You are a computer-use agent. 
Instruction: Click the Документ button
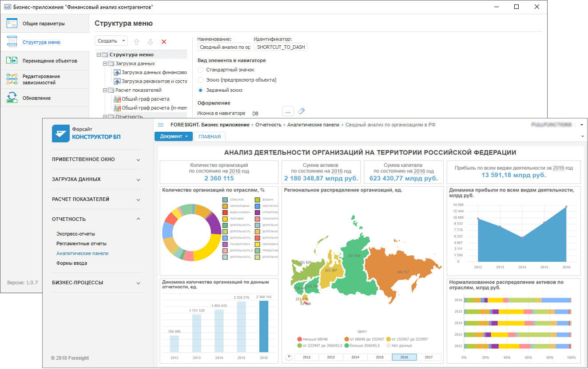(174, 137)
